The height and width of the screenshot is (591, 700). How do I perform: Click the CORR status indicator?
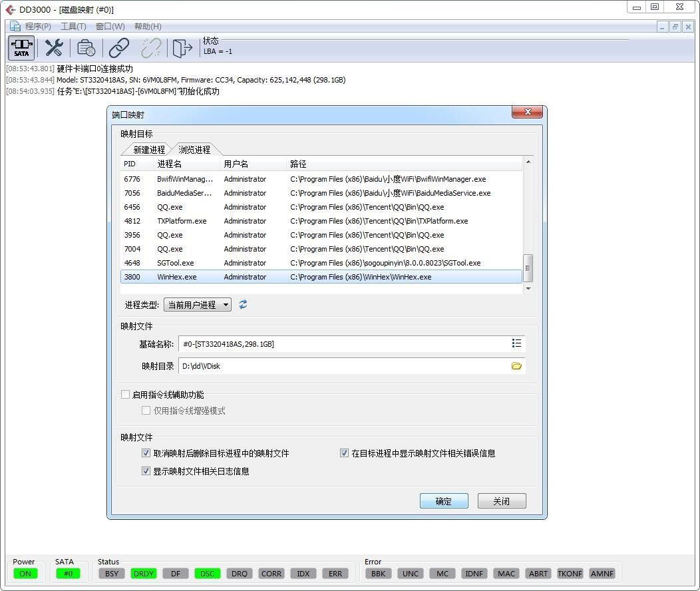271,574
